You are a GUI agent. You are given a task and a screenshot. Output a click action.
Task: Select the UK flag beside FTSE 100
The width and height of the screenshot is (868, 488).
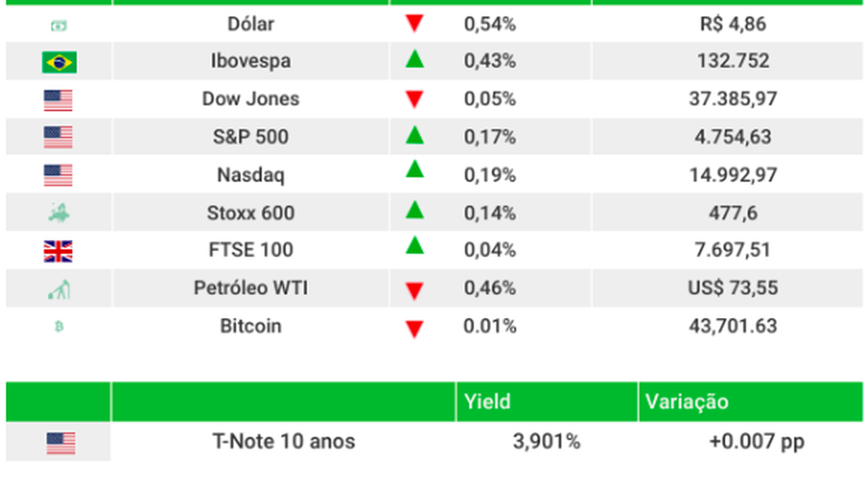pos(58,251)
